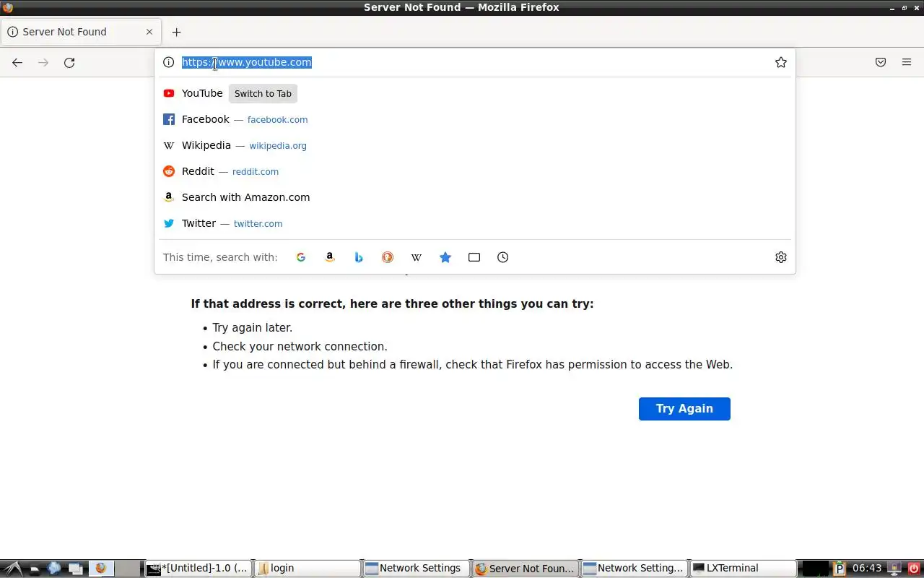Click the Try Again button
The image size is (924, 578).
pyautogui.click(x=684, y=409)
